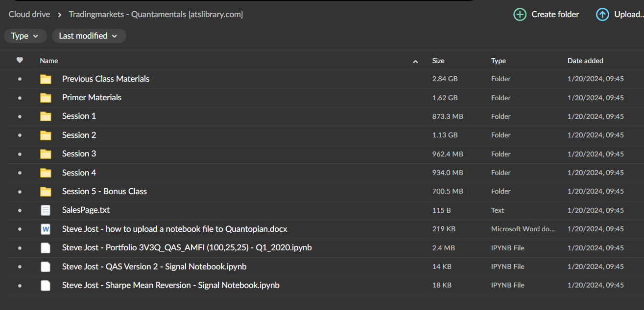Screen dimensions: 644x310
Task: Click the Session 5 - Bonus Class folder icon
Action: (46, 191)
